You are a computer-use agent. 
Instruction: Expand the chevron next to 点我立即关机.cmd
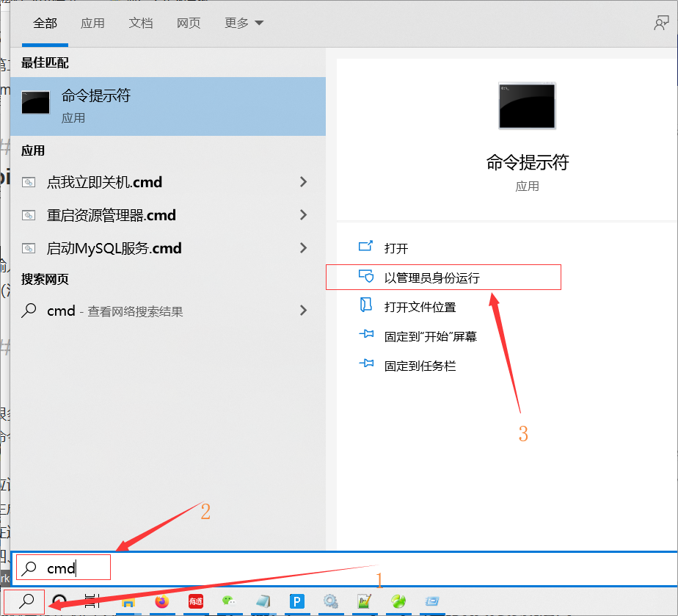[x=303, y=182]
